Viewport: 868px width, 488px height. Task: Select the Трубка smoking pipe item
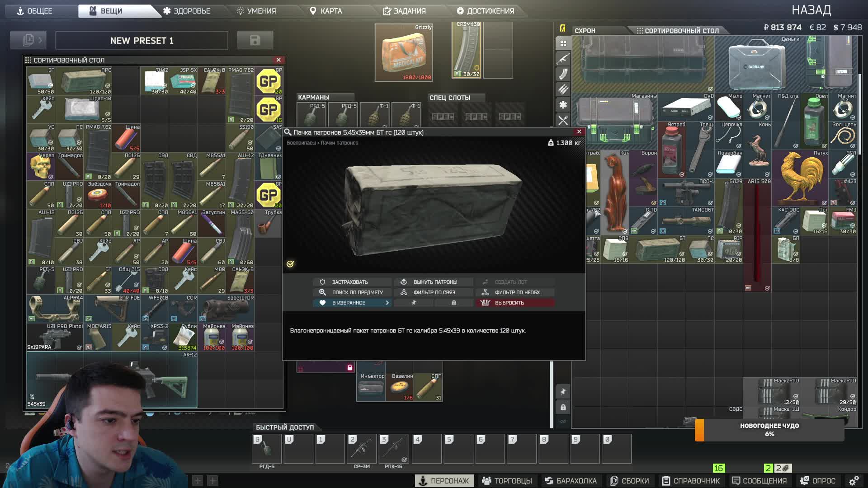(269, 223)
